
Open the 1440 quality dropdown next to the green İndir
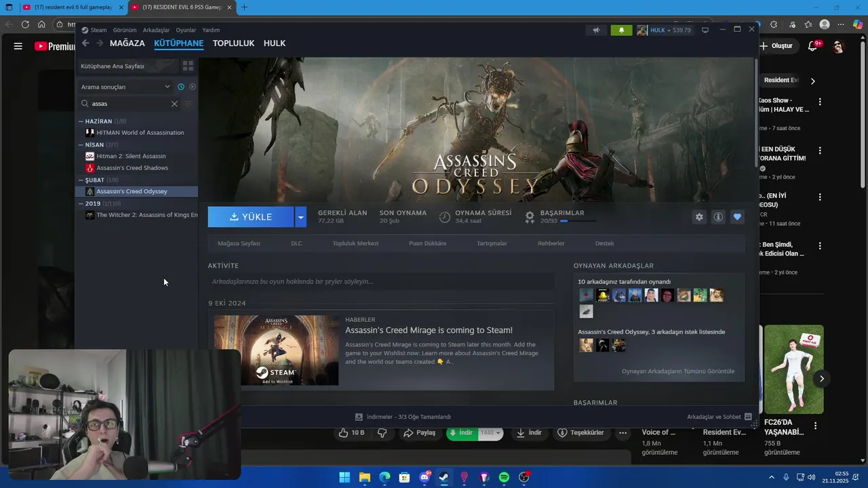tap(490, 432)
